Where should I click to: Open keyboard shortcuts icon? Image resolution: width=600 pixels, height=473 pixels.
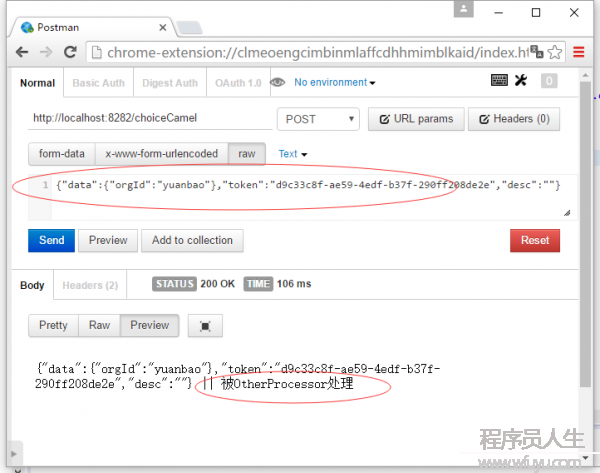tap(499, 80)
